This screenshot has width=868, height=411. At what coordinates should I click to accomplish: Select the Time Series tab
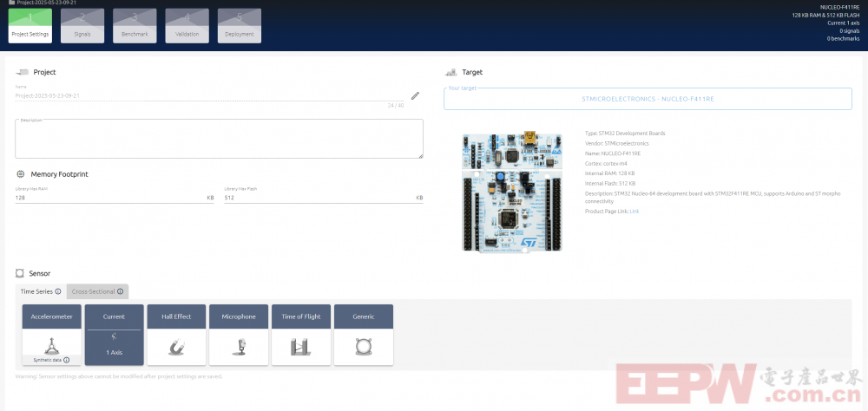pyautogui.click(x=41, y=291)
